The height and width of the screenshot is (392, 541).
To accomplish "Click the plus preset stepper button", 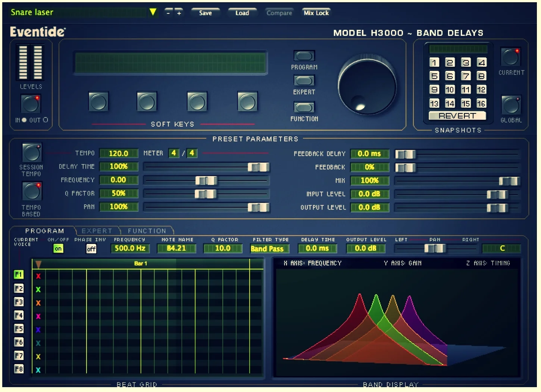I will pyautogui.click(x=179, y=13).
